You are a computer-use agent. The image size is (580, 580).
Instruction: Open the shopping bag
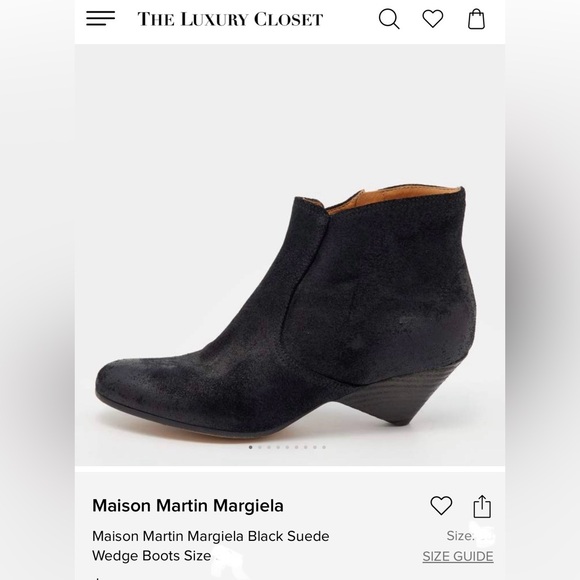click(x=476, y=19)
